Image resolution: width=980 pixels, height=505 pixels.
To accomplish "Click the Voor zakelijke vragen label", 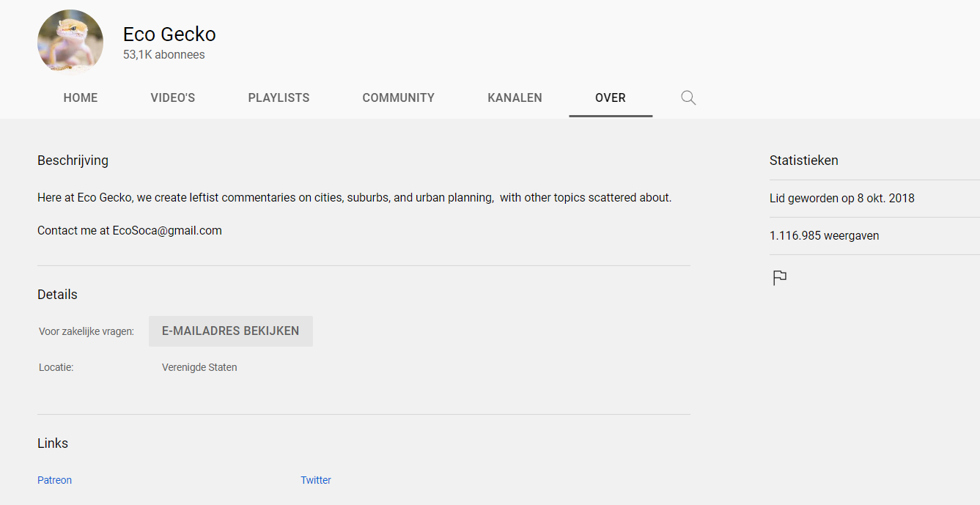I will [x=86, y=331].
